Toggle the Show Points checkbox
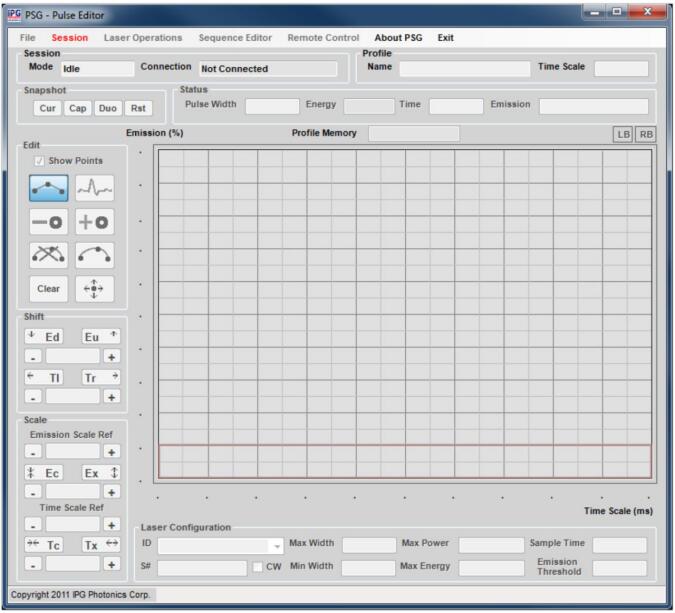 click(39, 161)
